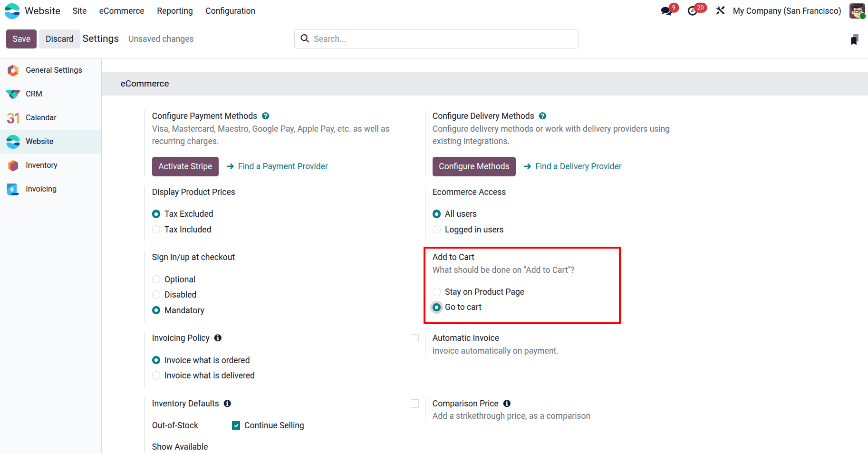Click the Inventory sidebar icon
This screenshot has height=453, width=868.
(x=13, y=165)
